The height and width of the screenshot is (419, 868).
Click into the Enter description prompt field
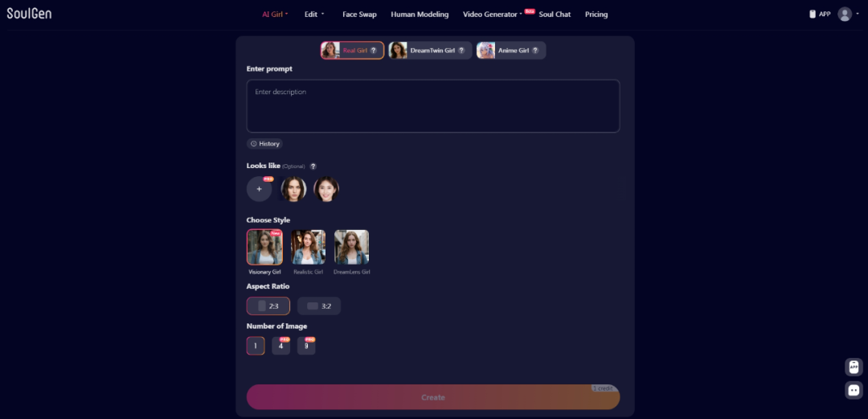click(433, 106)
